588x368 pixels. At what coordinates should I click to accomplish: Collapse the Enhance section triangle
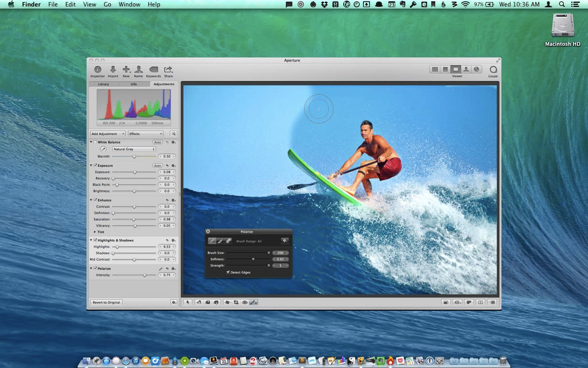[91, 200]
